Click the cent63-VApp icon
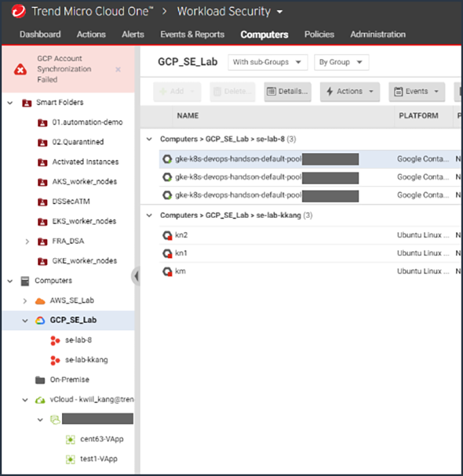The image size is (463, 476). tap(70, 439)
